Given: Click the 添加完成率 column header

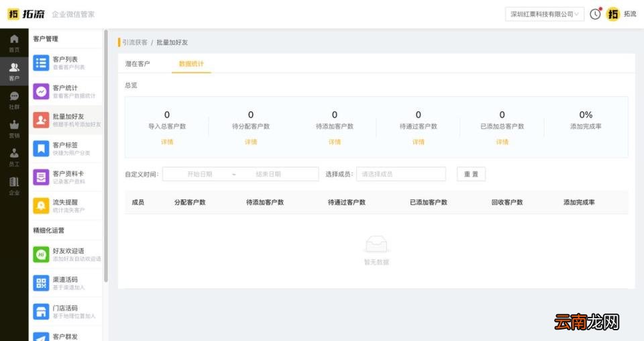Looking at the screenshot, I should [x=579, y=202].
